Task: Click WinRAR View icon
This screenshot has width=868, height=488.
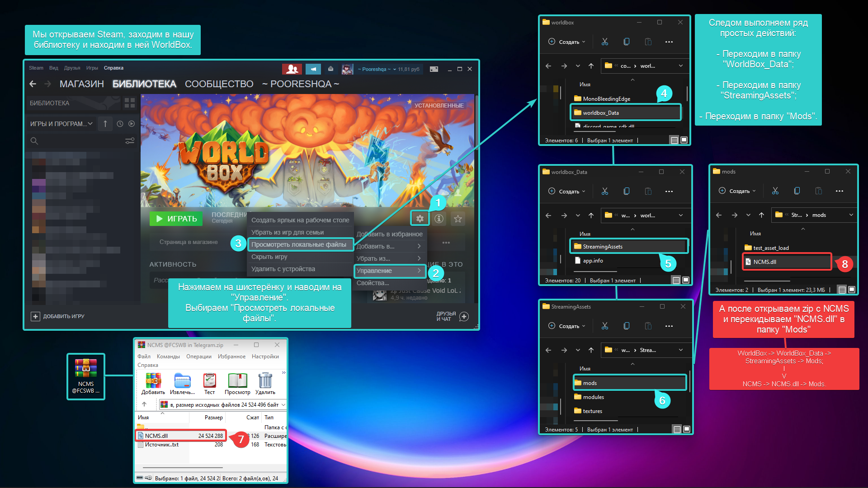Action: tap(237, 384)
